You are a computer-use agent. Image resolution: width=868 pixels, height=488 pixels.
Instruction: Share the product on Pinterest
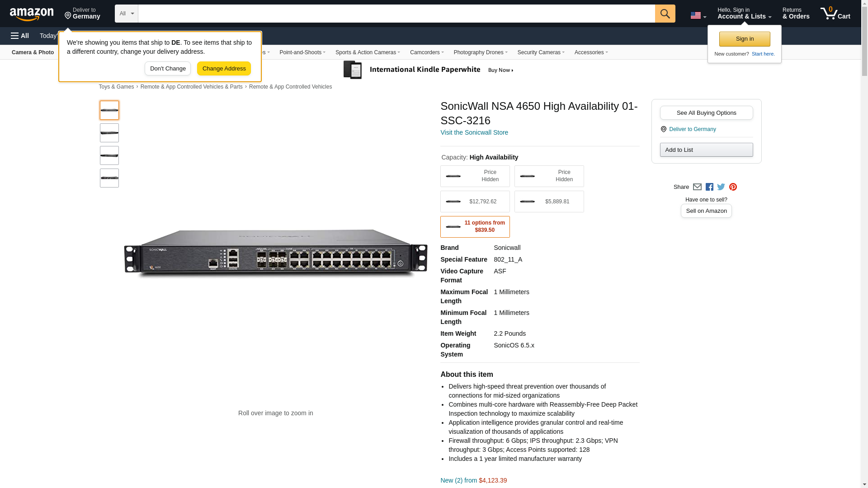pyautogui.click(x=733, y=187)
